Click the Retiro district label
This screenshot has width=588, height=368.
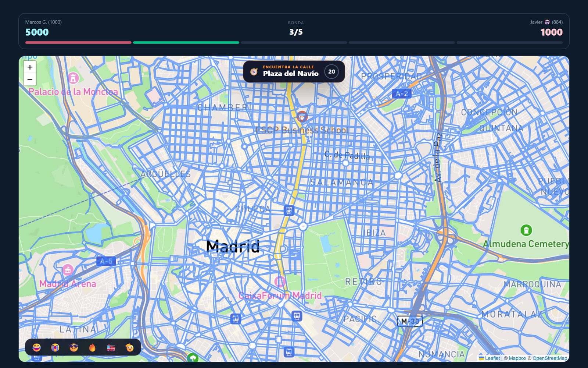(x=363, y=282)
